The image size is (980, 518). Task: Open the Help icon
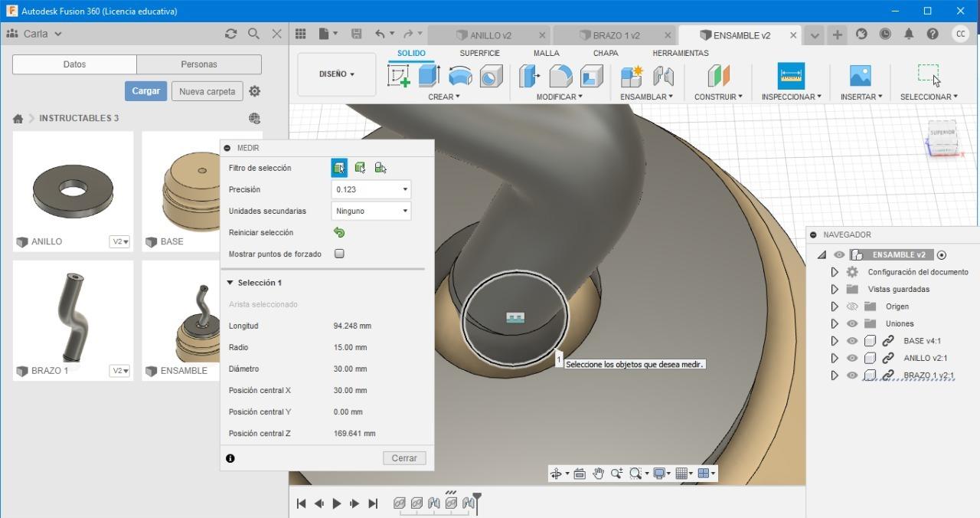(x=933, y=34)
